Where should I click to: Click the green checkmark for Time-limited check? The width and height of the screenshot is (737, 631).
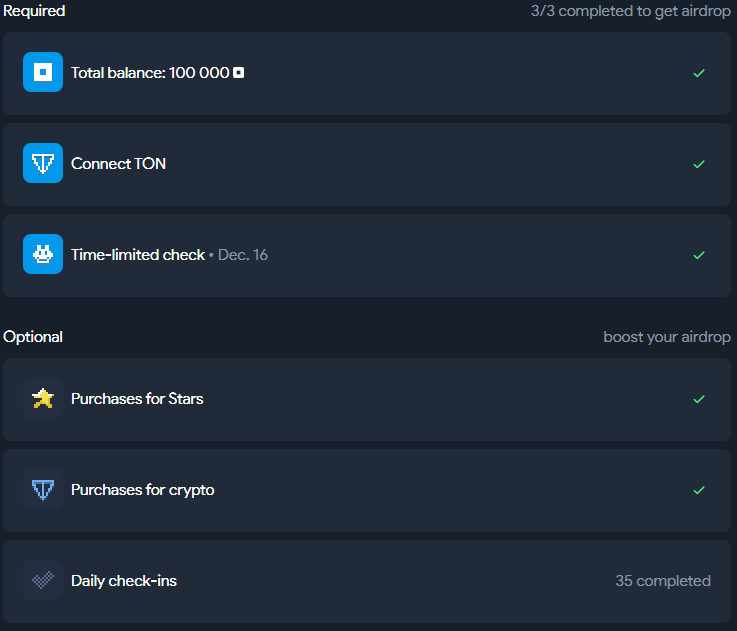click(699, 255)
